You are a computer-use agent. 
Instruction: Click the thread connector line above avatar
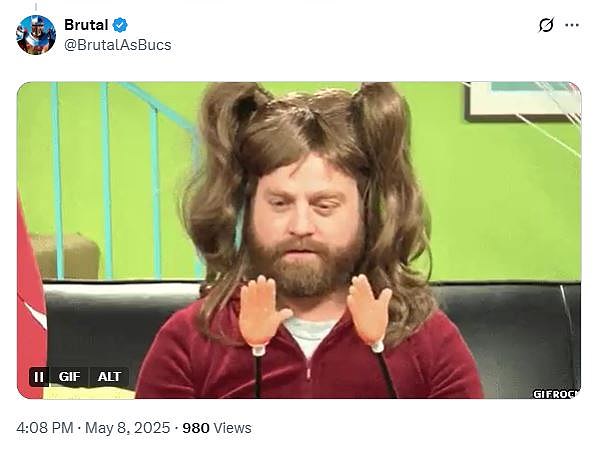coord(36,7)
